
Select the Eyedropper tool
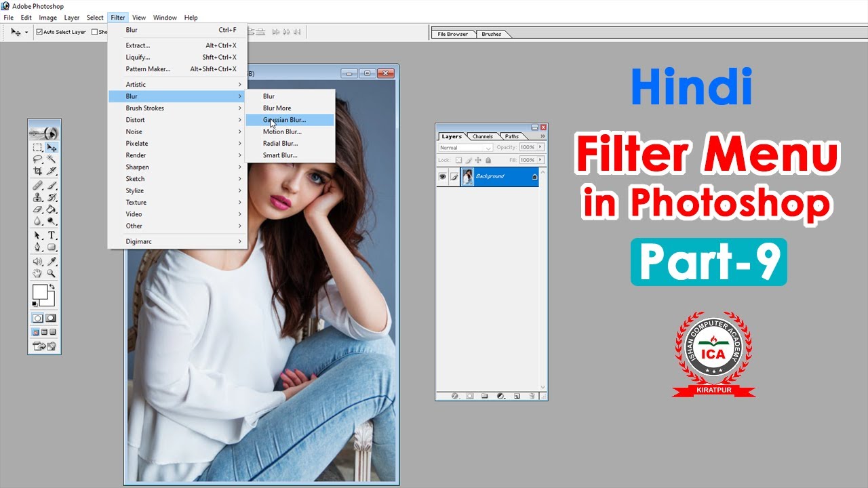point(52,262)
